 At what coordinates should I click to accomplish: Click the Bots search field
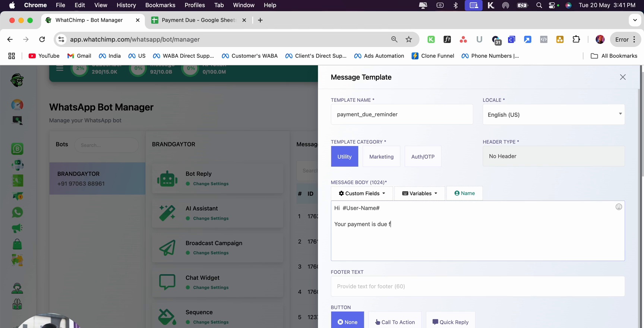(107, 145)
